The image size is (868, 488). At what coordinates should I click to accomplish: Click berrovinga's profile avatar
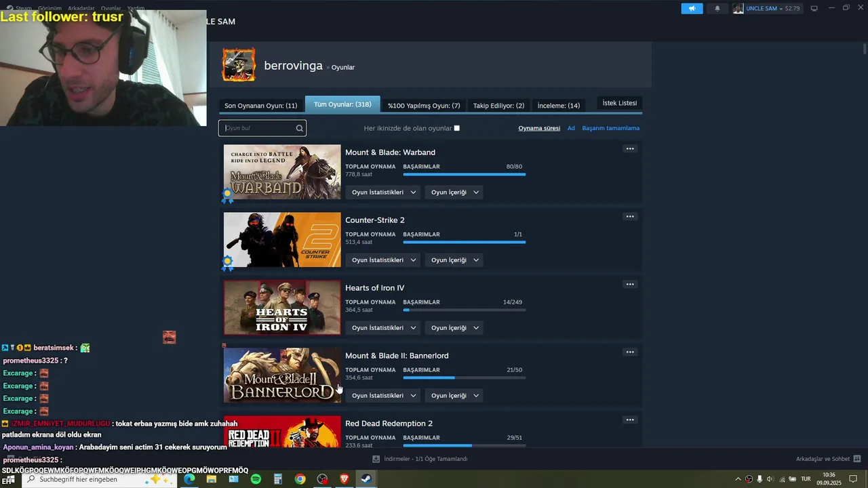(x=239, y=65)
